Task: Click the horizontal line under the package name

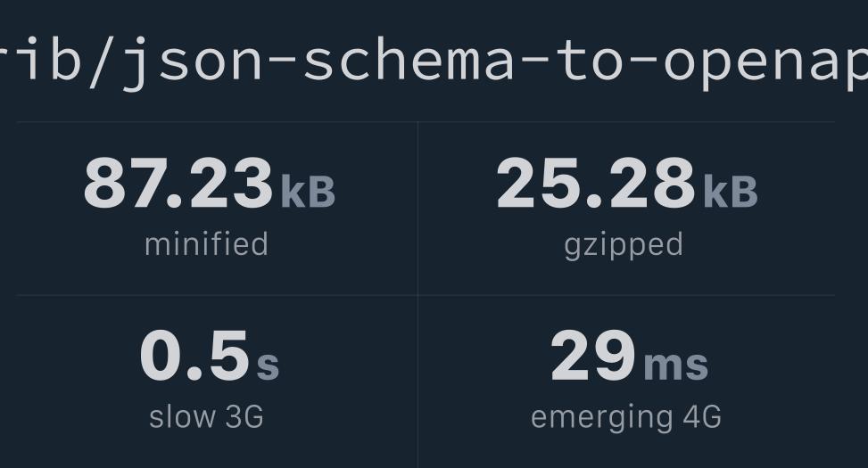Action: [x=426, y=122]
